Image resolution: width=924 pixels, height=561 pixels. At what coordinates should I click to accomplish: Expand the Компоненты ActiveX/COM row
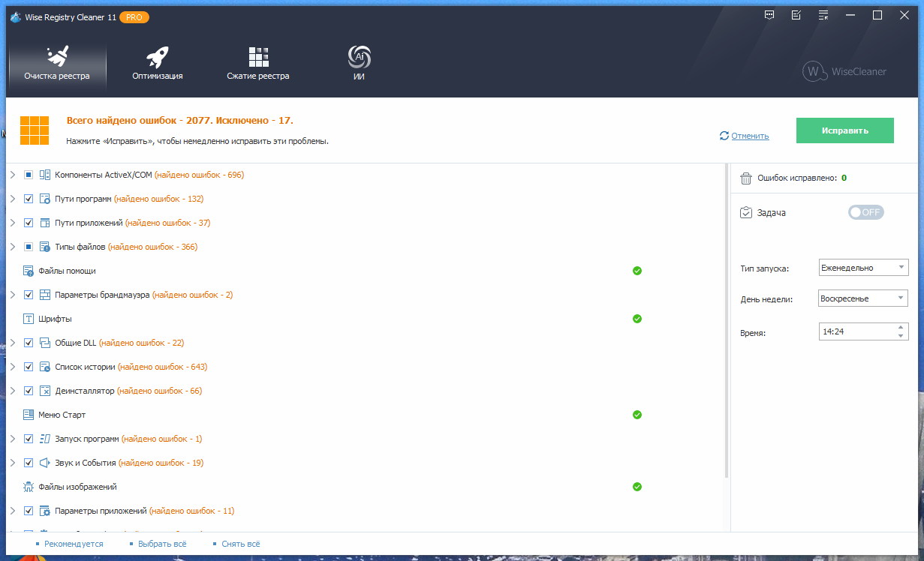coord(12,175)
